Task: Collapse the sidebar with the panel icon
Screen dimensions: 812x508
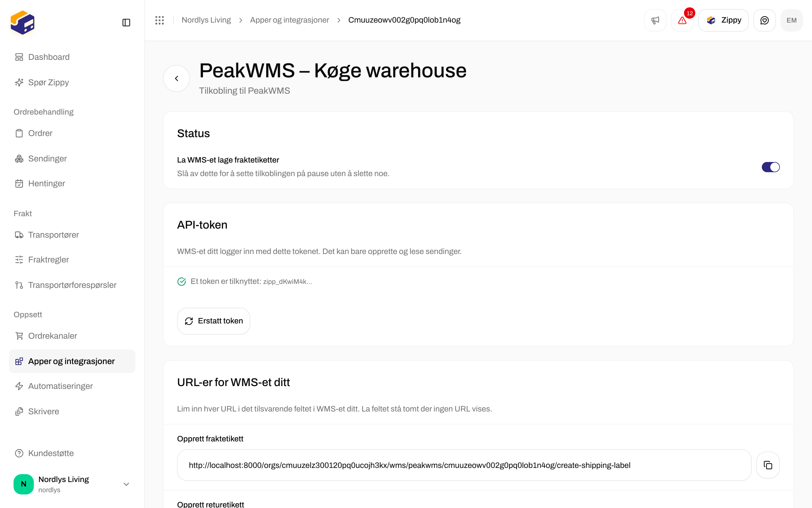Action: pos(126,23)
